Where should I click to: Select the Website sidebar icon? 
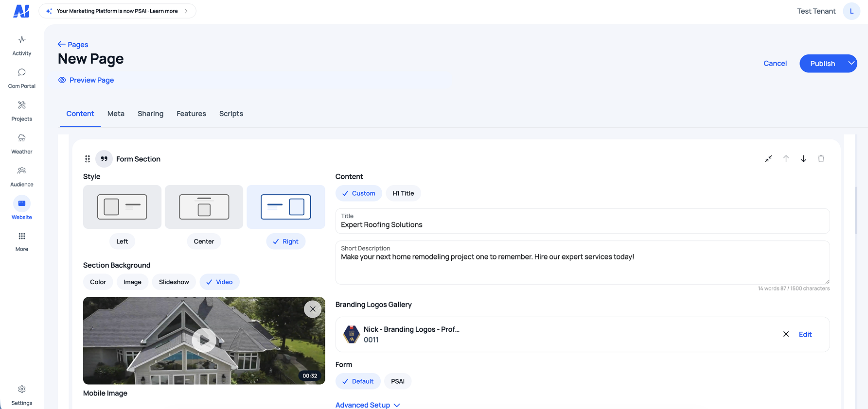22,204
